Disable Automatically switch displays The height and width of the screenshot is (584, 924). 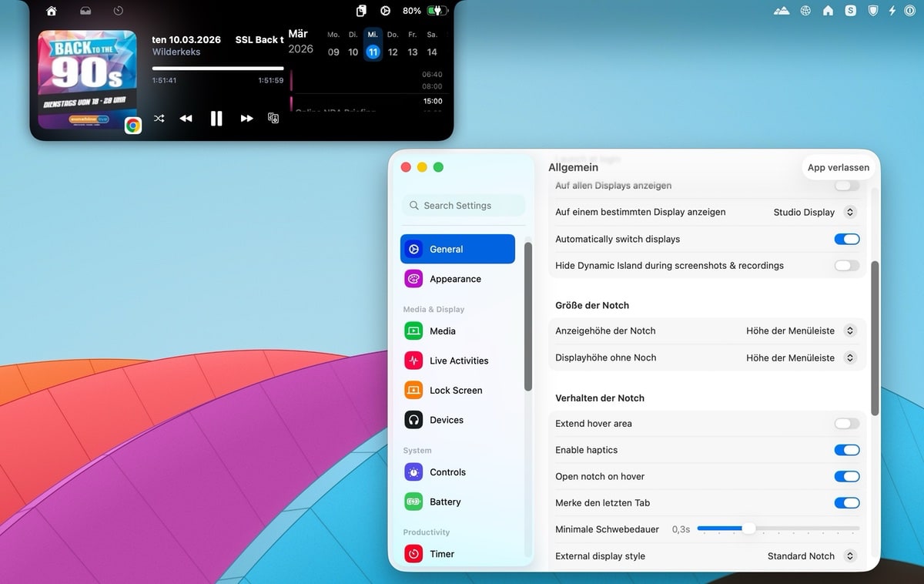[x=847, y=239]
